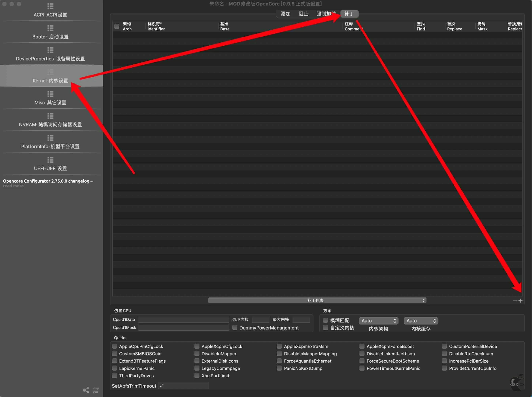Viewport: 532px width, 397px height.
Task: Toggle DummyPowerManagement checkbox
Action: (235, 327)
